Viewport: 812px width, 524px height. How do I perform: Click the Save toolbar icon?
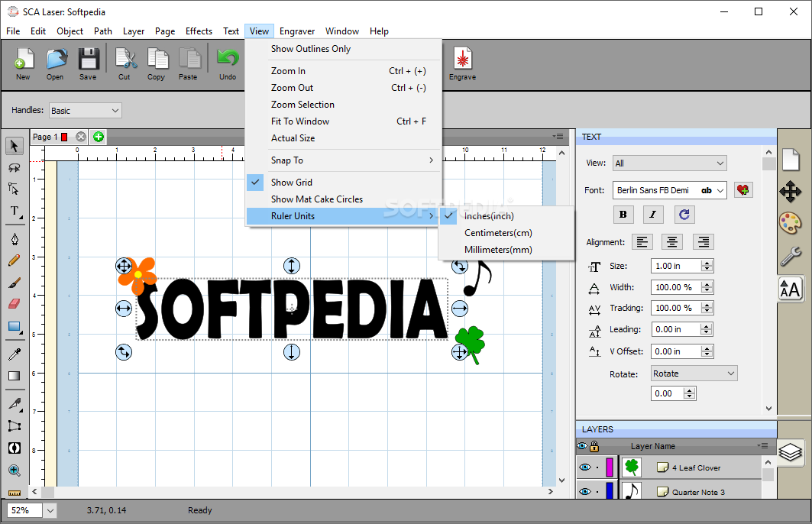(x=88, y=63)
